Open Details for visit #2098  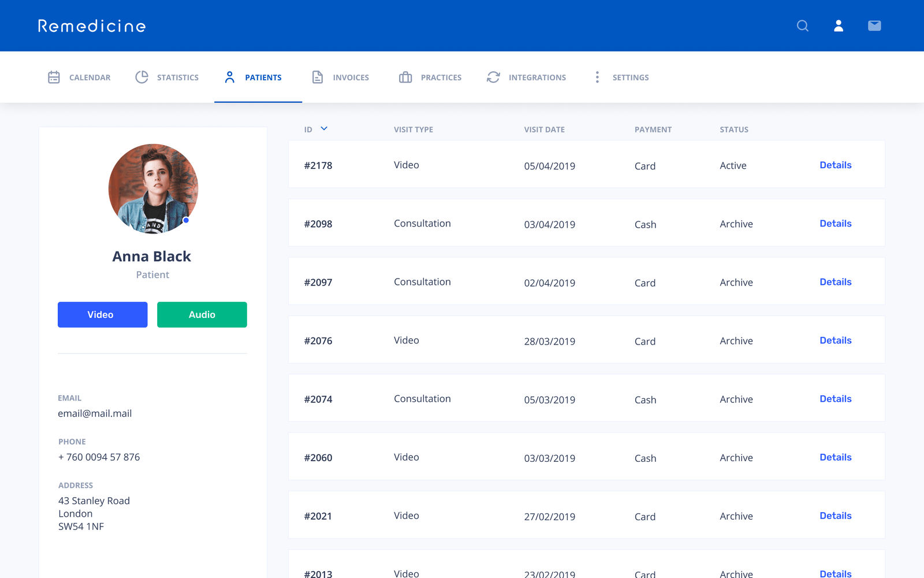(x=835, y=224)
